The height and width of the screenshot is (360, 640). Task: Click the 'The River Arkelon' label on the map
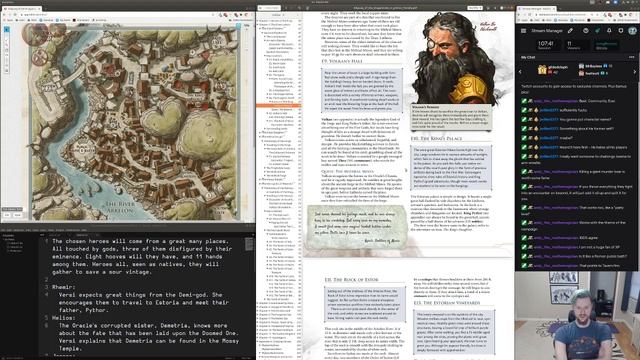pos(120,207)
